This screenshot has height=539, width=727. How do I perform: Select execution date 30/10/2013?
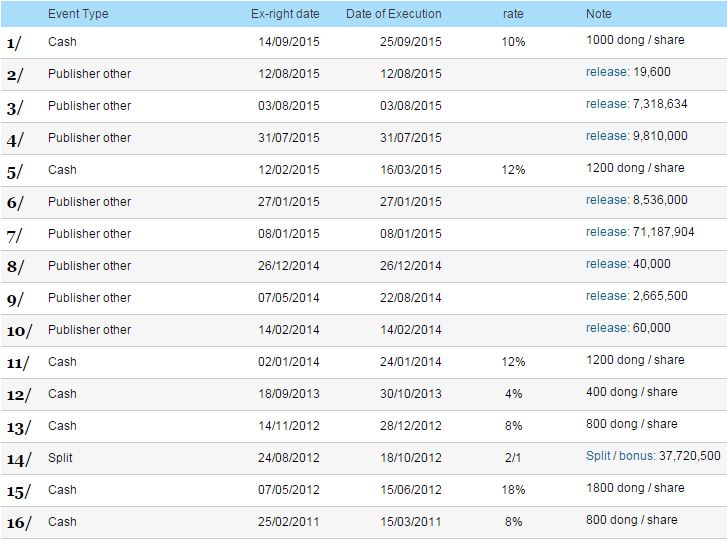pyautogui.click(x=411, y=393)
